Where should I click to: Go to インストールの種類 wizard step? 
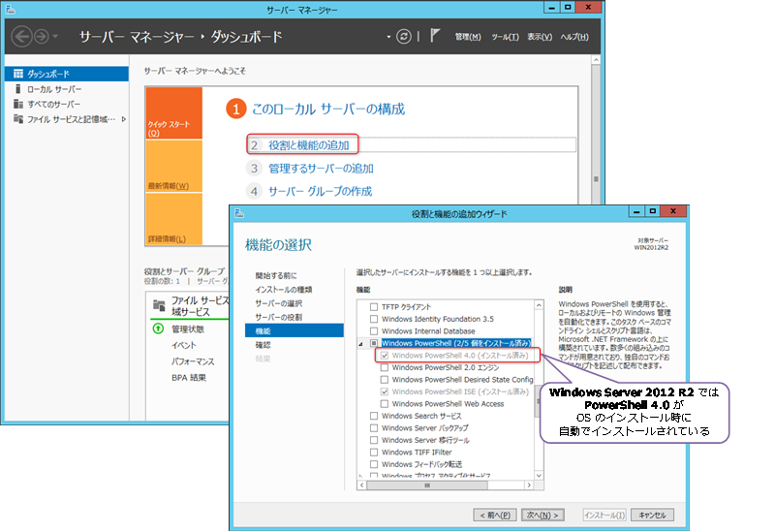click(x=284, y=290)
